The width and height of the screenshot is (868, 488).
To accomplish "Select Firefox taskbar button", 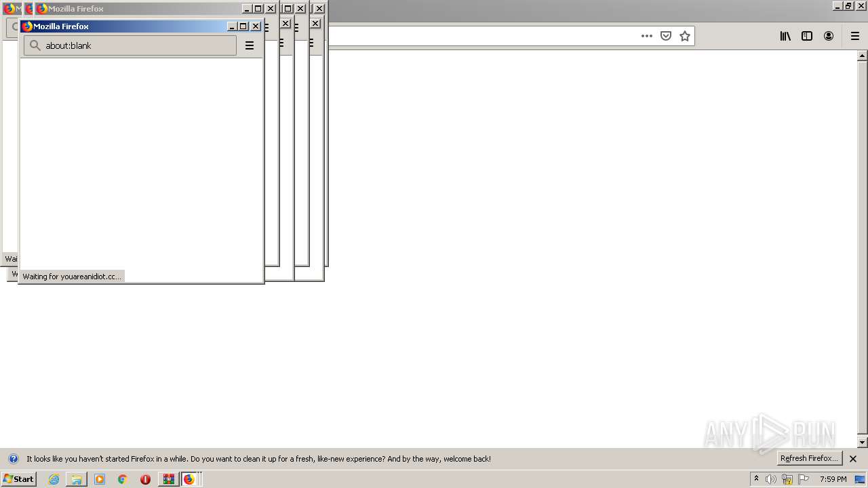I will (x=189, y=479).
